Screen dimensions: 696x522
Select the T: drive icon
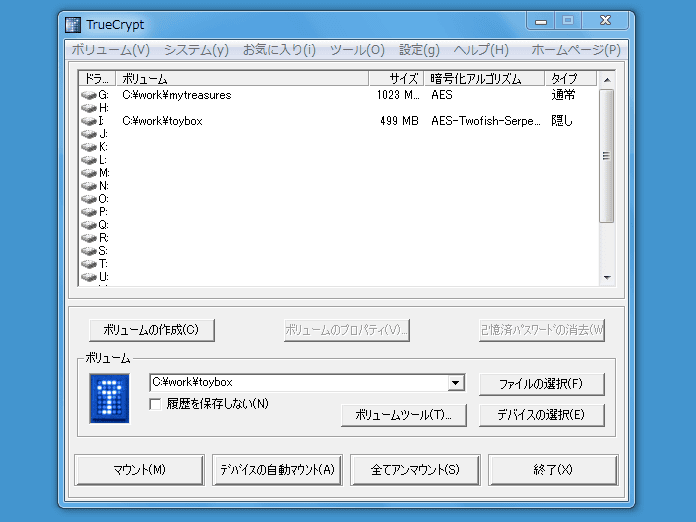(x=89, y=264)
